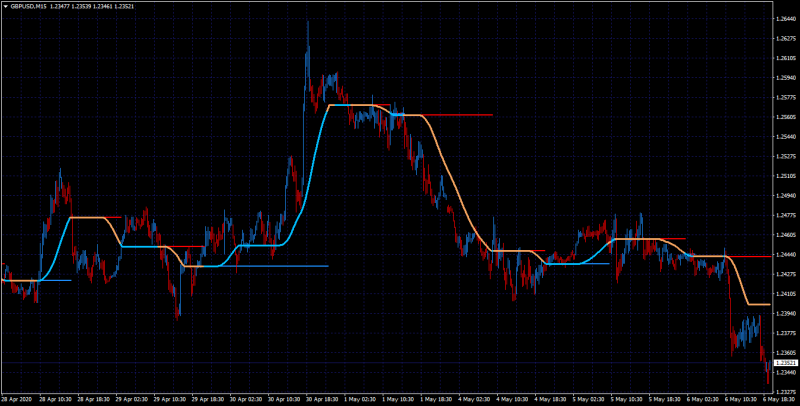Click the 5 May 02:30 time label
This screenshot has height=406, width=800.
pos(590,398)
